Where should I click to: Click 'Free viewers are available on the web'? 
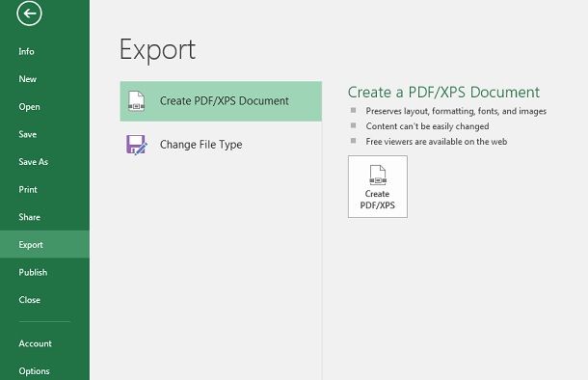437,142
